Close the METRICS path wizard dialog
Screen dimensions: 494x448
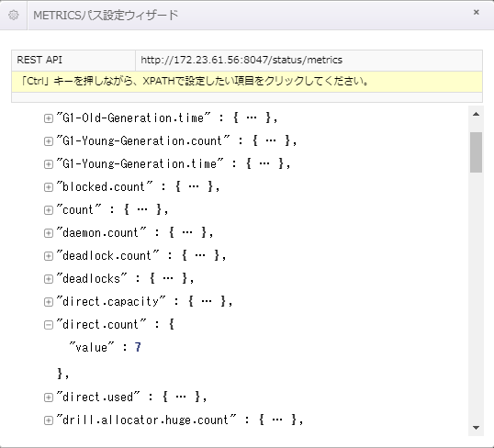pos(476,12)
